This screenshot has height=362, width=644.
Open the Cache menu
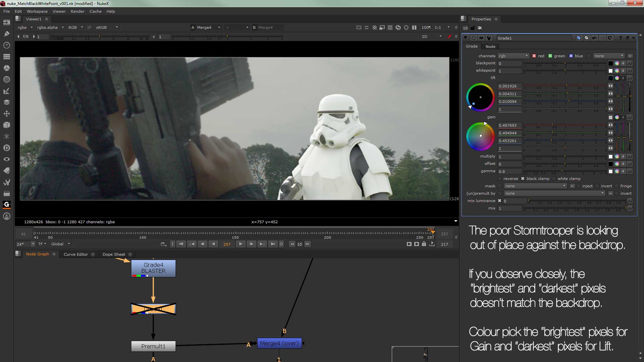(x=96, y=11)
